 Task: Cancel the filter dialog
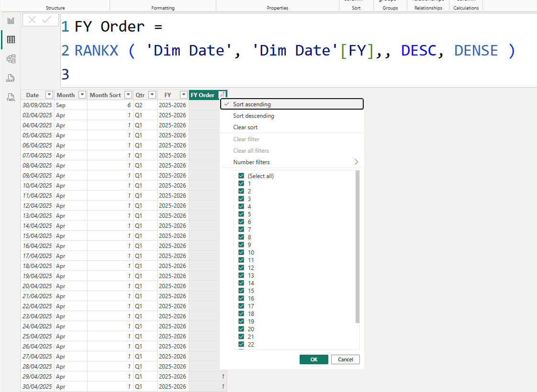click(x=345, y=359)
